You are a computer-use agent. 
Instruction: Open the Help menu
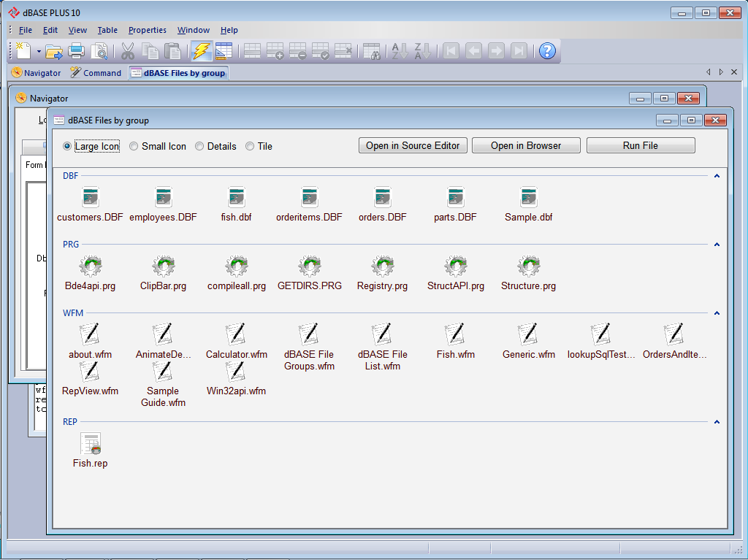pos(229,30)
